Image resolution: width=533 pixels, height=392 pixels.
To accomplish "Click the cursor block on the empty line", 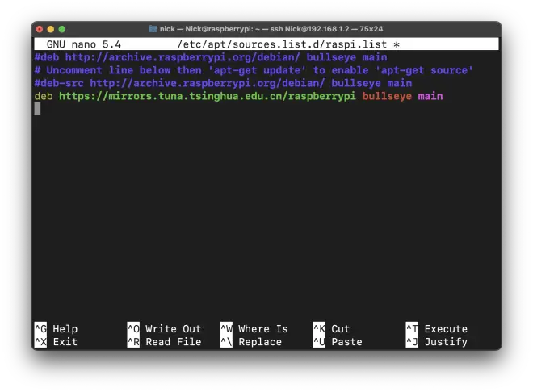I will [x=37, y=109].
